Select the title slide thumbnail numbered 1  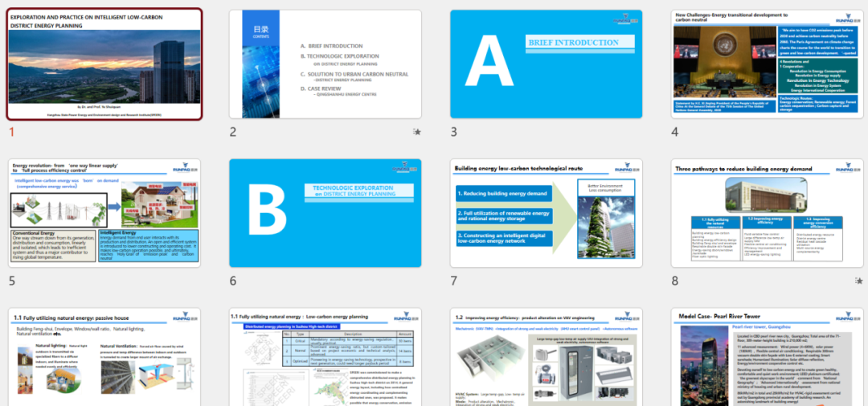tap(104, 64)
